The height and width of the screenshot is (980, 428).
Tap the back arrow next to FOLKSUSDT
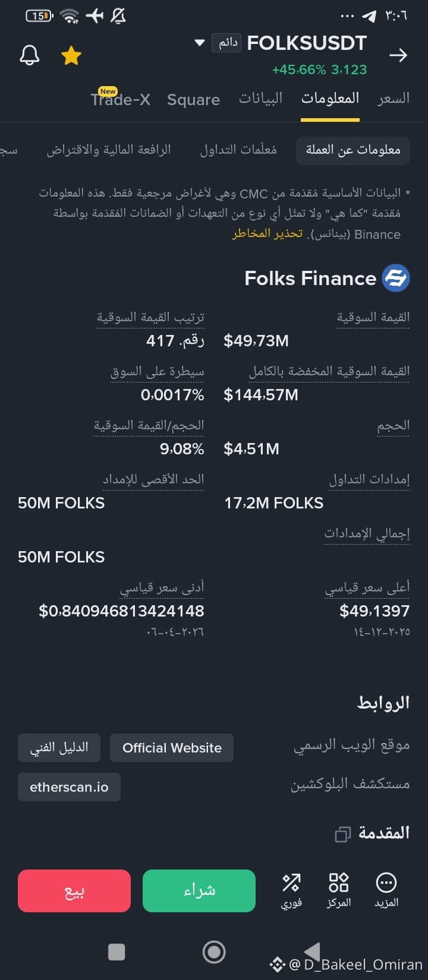coord(398,55)
